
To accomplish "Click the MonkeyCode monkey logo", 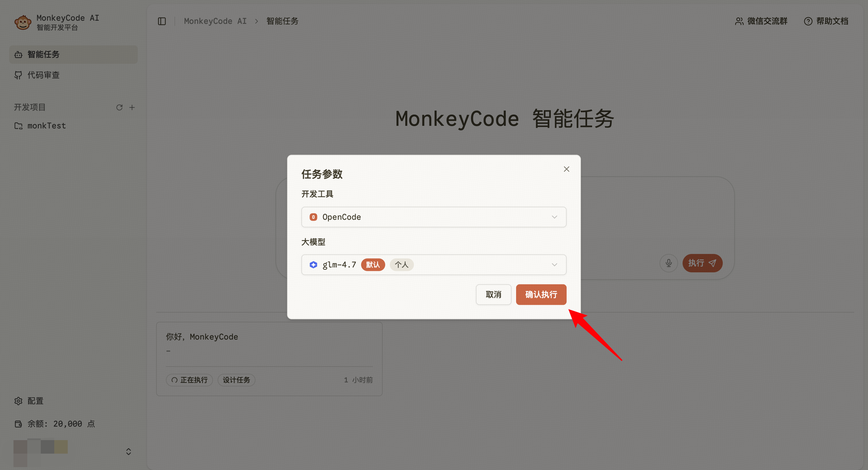I will click(x=23, y=22).
